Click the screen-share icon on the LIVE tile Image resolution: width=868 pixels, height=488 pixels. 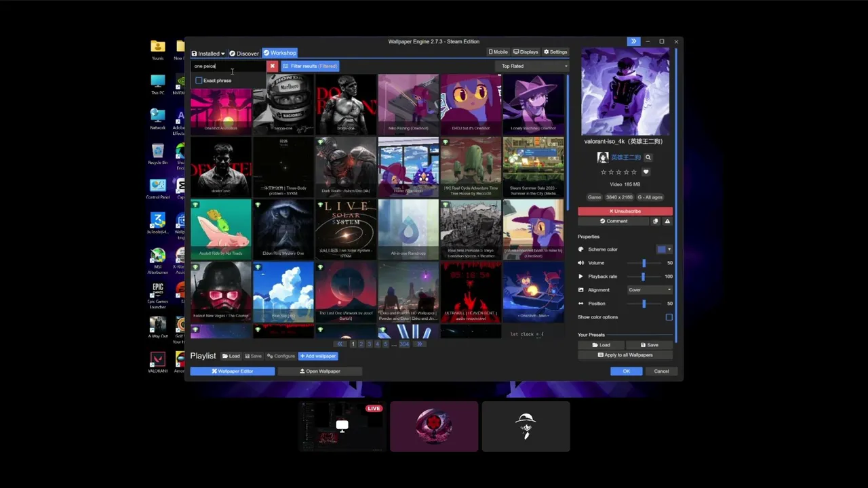(x=342, y=426)
